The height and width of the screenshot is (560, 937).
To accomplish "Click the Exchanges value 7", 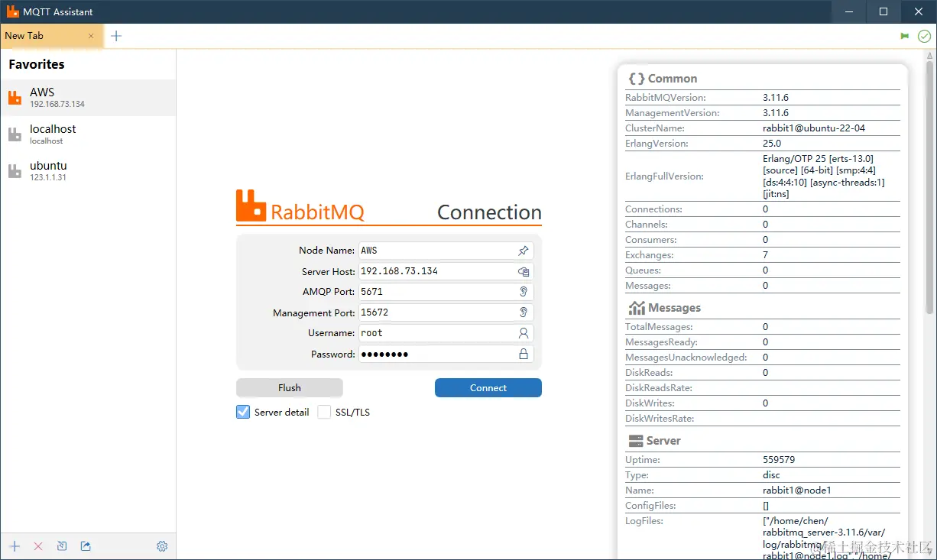I will click(766, 255).
